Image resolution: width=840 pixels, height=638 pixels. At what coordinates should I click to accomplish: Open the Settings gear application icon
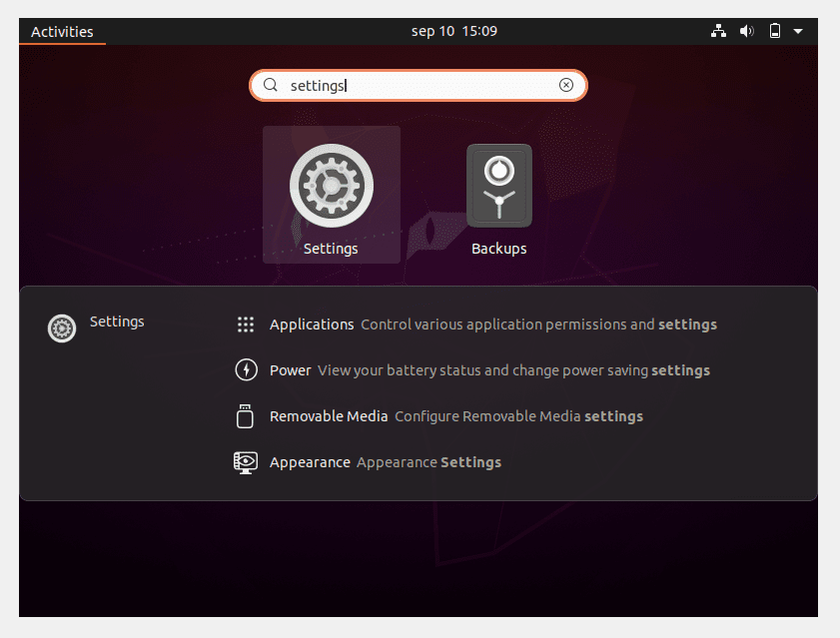pyautogui.click(x=331, y=186)
